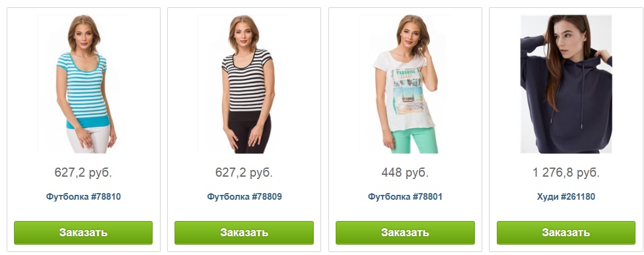Open the turquoise striped t-shirt photo

83,84
